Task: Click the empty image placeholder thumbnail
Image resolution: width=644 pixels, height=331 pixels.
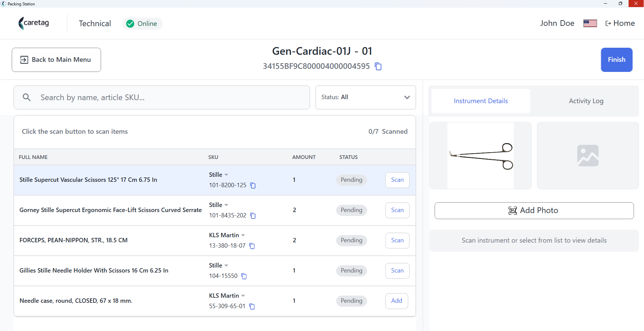Action: click(588, 156)
